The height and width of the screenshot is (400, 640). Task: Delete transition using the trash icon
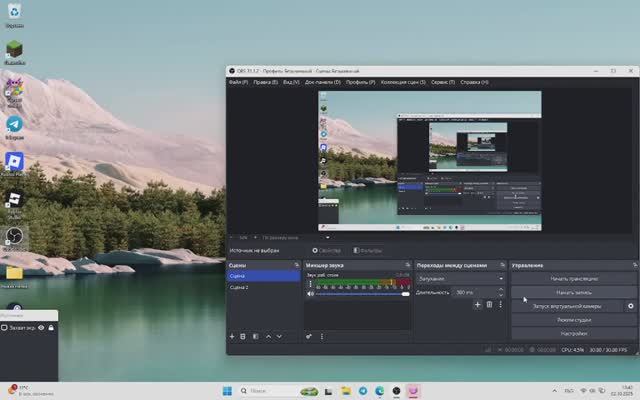(489, 304)
